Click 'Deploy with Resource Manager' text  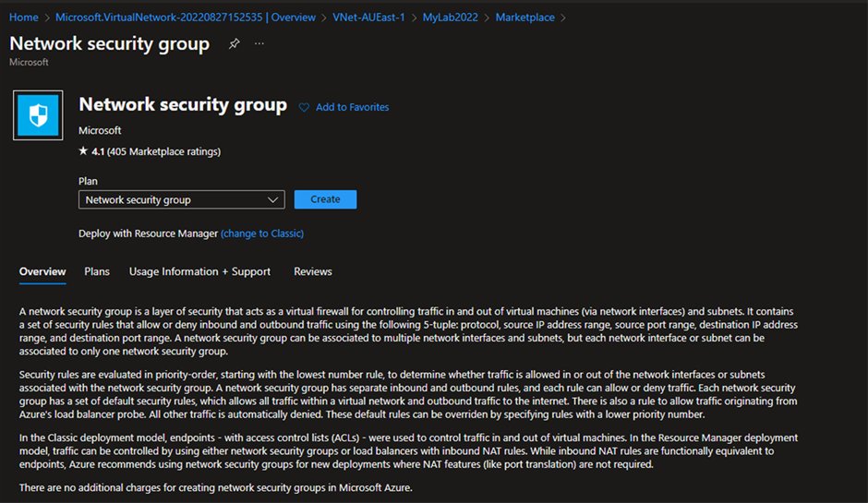tap(149, 234)
